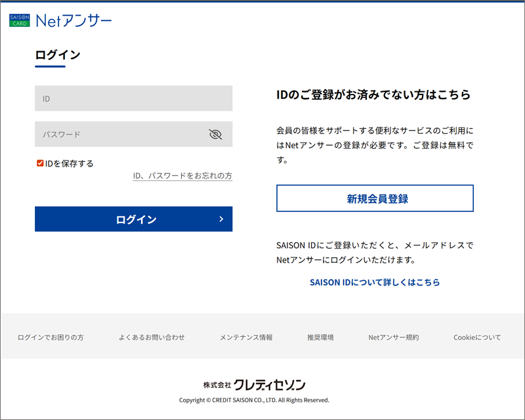This screenshot has width=525, height=420.
Task: Open the ID、パスワードをお忘れの方 link
Action: click(x=182, y=176)
